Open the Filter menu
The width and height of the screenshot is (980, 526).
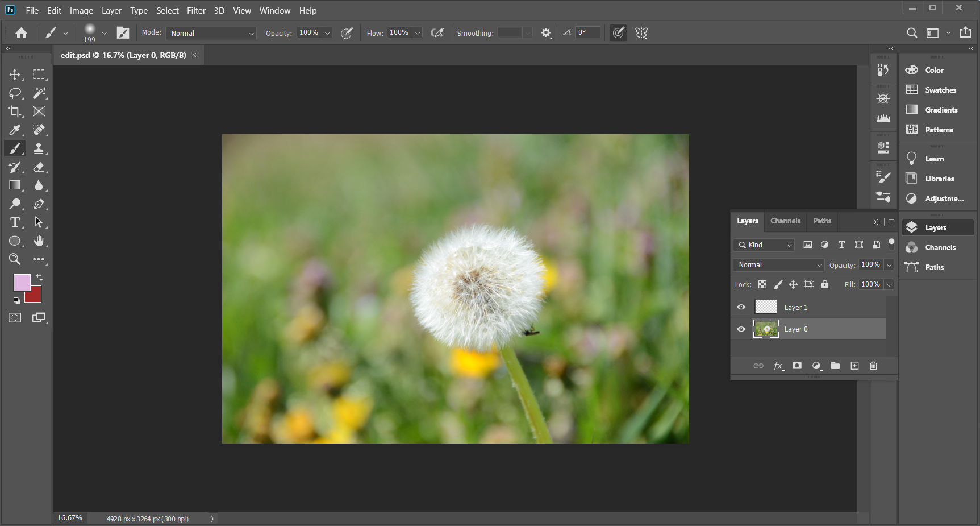(x=196, y=10)
